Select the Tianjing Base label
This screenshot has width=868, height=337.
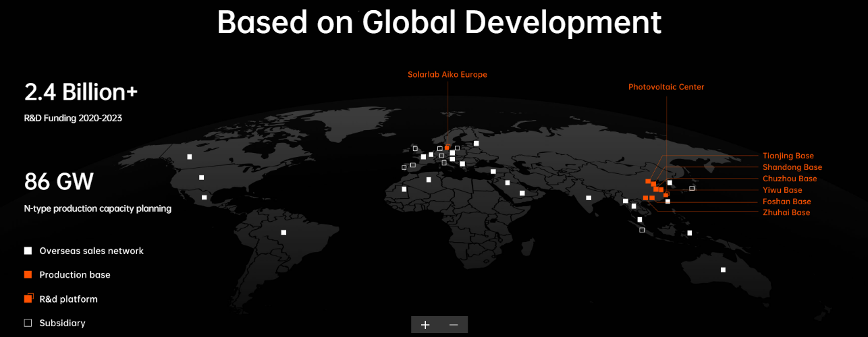click(788, 156)
